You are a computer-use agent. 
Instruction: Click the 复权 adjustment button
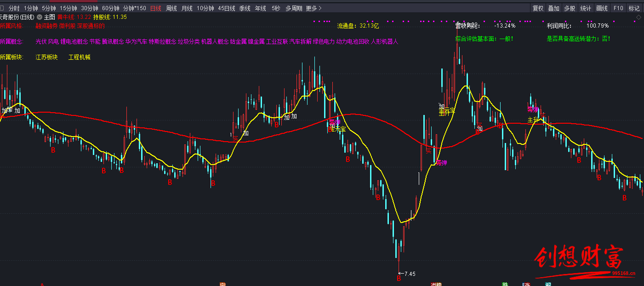coord(538,8)
